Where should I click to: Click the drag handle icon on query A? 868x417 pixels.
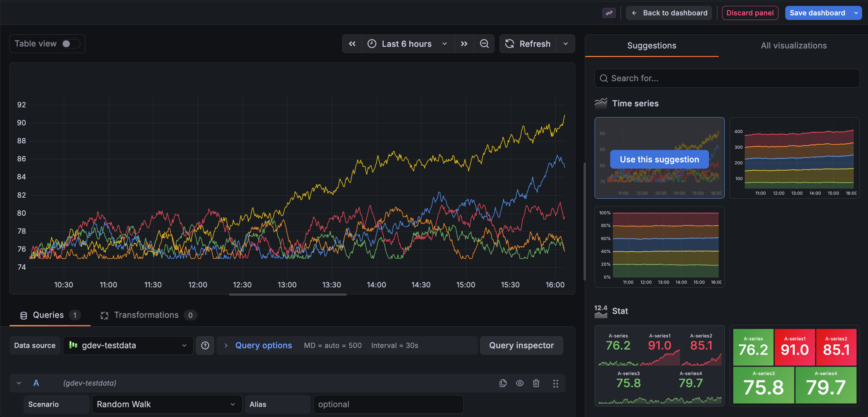click(556, 383)
